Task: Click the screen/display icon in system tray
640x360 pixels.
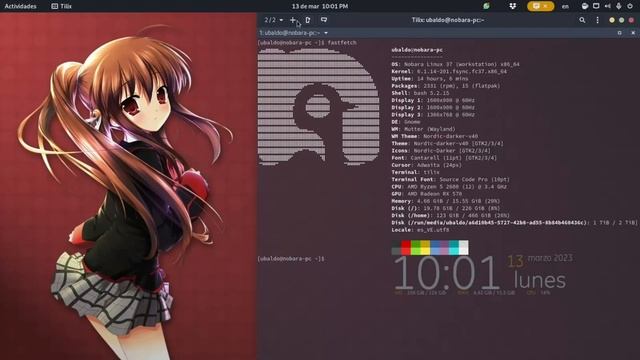Action: click(596, 6)
